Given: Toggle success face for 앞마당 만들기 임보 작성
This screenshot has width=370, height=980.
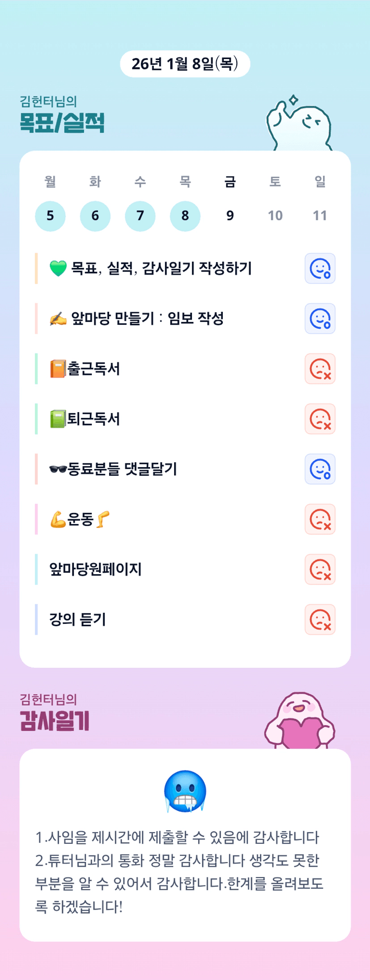Looking at the screenshot, I should [320, 319].
